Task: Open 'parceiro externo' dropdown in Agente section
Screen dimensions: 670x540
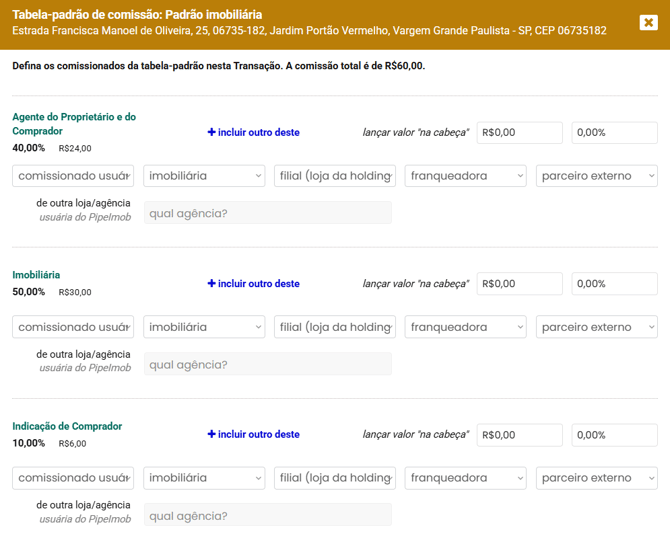Action: [597, 176]
